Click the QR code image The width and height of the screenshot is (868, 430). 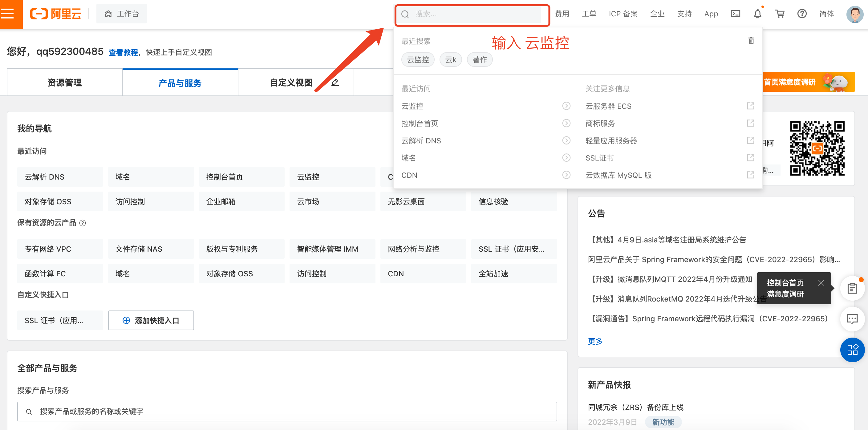click(817, 148)
